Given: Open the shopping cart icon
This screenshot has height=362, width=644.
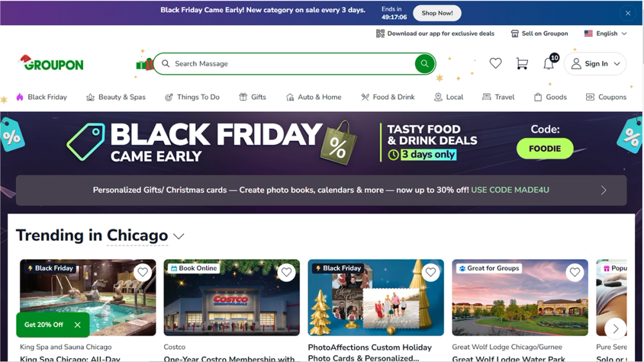Looking at the screenshot, I should [522, 63].
